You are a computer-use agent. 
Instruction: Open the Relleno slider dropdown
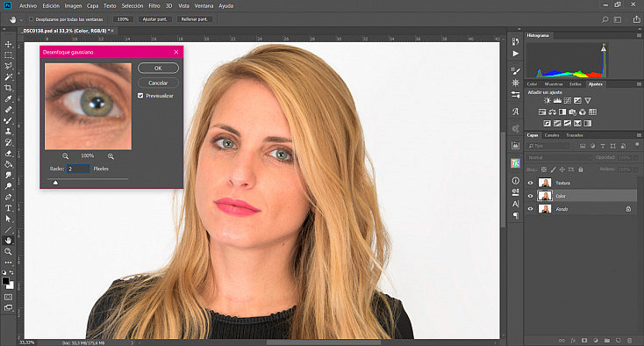[x=636, y=169]
